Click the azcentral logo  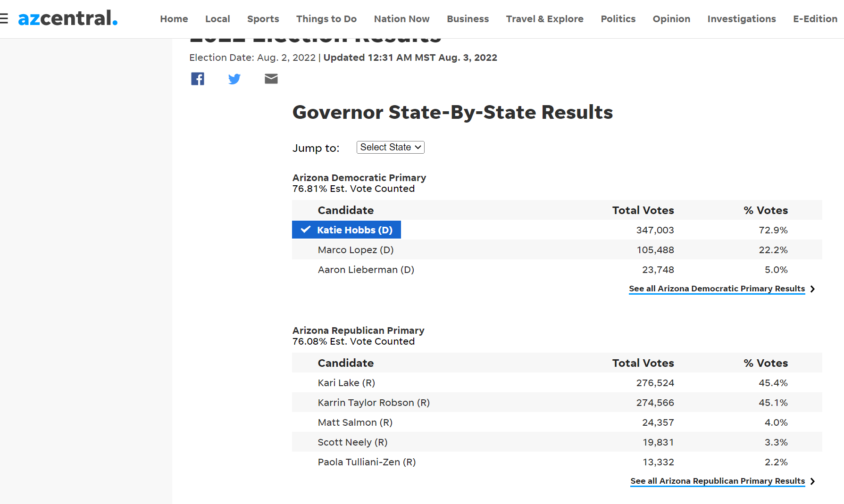coord(67,18)
